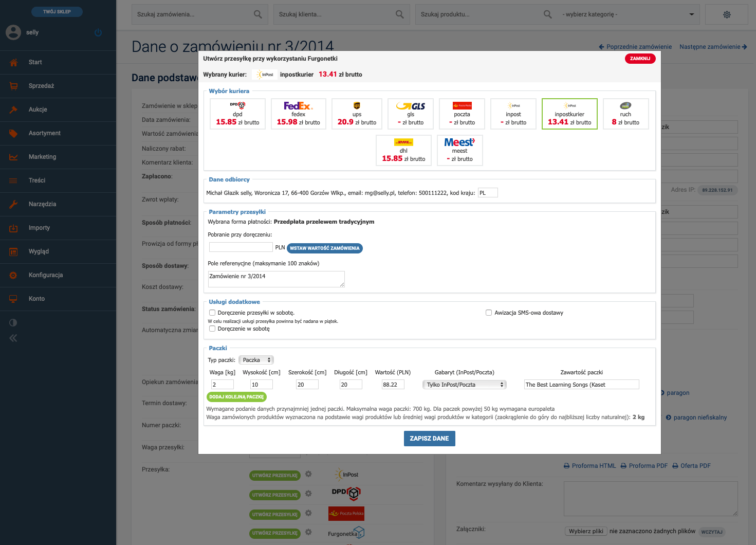Open the Narzędzia wrench icon
756x545 pixels.
coord(13,204)
